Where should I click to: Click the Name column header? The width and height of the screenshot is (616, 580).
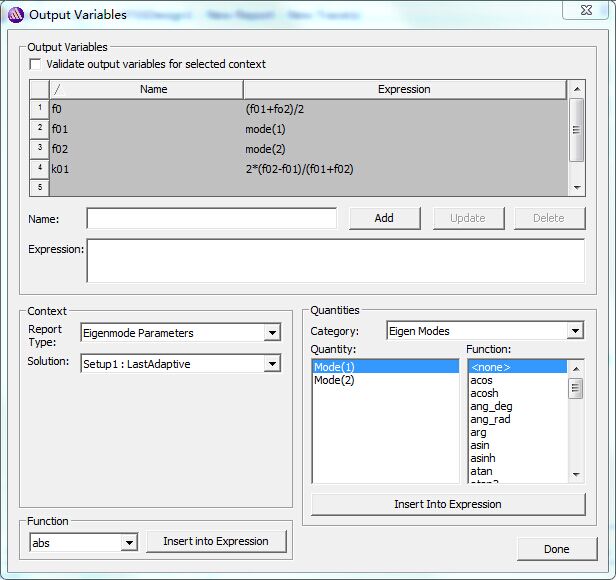click(146, 89)
